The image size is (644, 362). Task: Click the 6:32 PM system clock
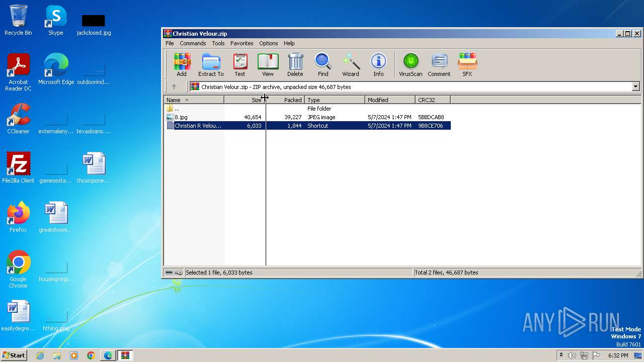(618, 355)
